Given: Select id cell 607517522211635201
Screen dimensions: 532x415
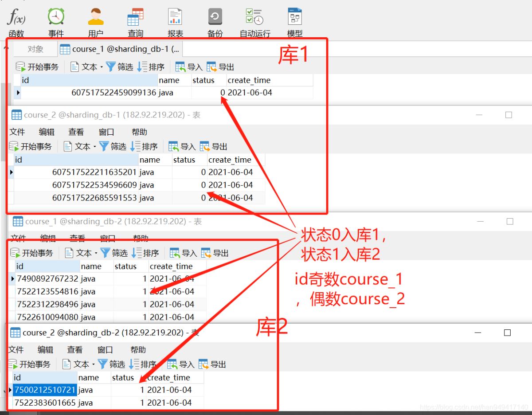Looking at the screenshot, I should tap(76, 172).
